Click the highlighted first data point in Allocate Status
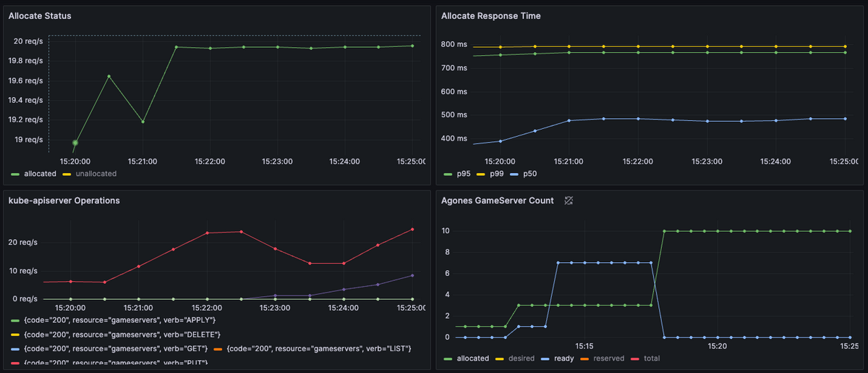 pyautogui.click(x=75, y=143)
